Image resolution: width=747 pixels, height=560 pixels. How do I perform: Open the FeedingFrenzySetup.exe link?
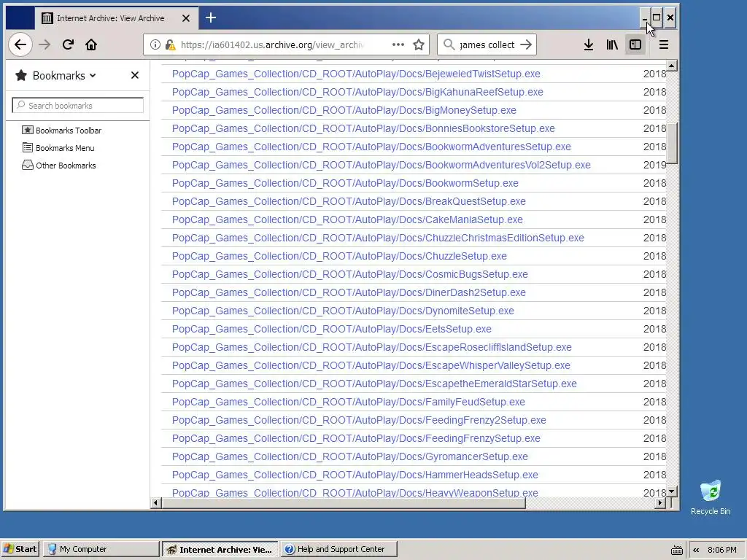356,438
